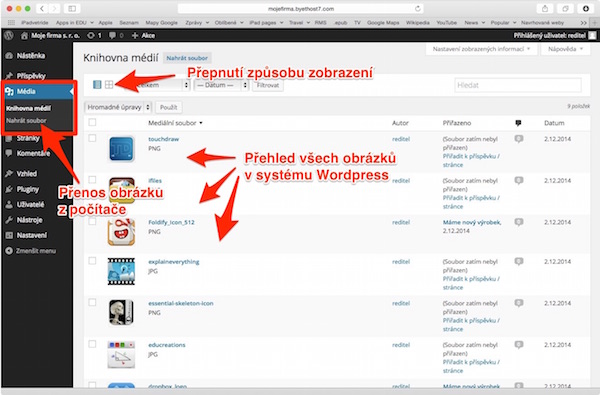Reload page with Safari refresh icon
This screenshot has height=395, width=600.
click(417, 8)
